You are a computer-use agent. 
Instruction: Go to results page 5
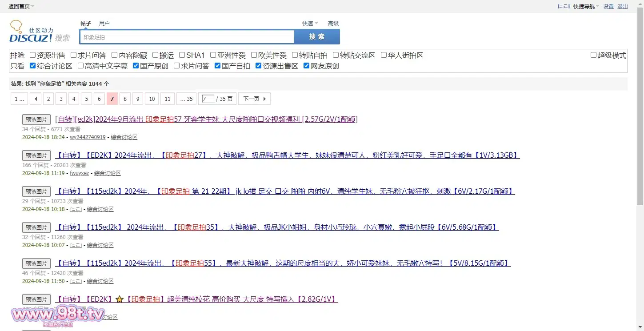click(87, 99)
